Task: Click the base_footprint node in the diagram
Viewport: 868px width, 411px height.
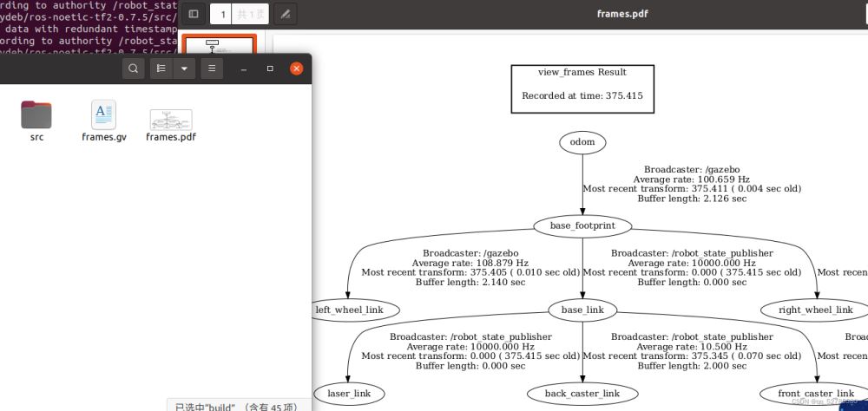Action: point(582,225)
